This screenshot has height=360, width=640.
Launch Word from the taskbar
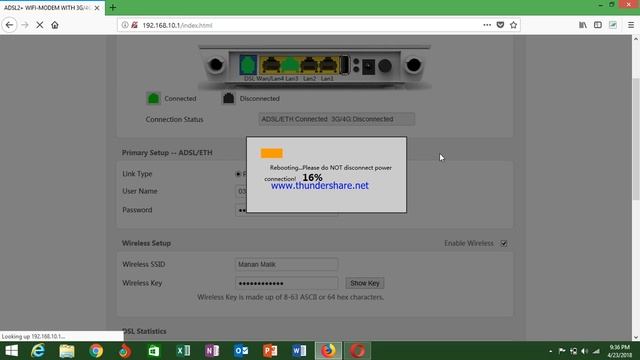coord(299,351)
